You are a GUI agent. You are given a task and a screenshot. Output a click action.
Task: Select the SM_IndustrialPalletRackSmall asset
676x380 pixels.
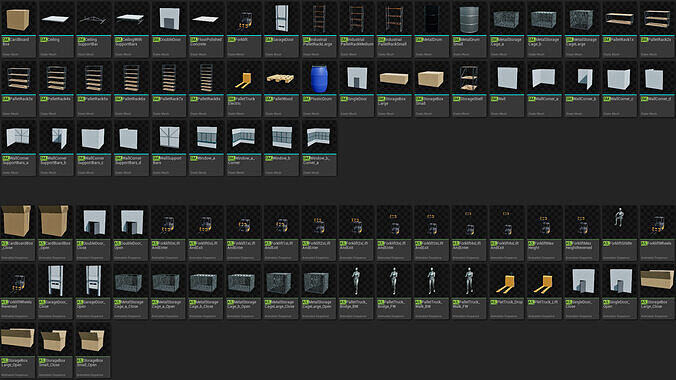[394, 29]
